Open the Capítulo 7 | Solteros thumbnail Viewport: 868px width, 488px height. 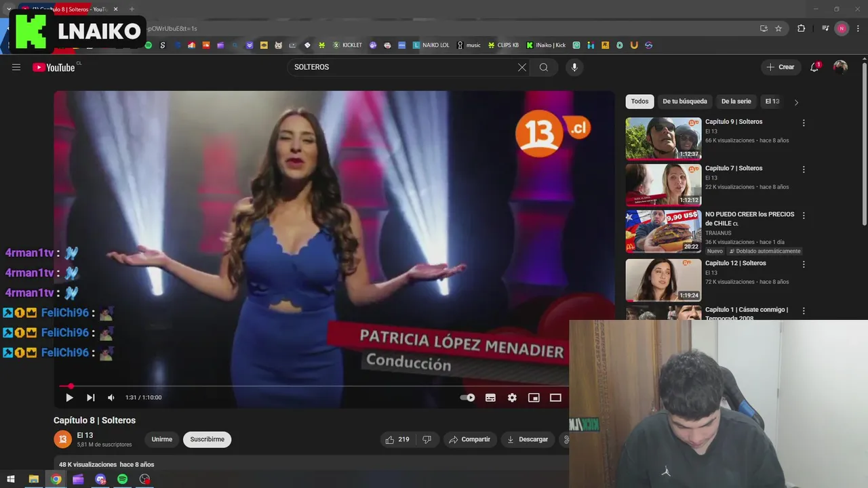(x=663, y=185)
